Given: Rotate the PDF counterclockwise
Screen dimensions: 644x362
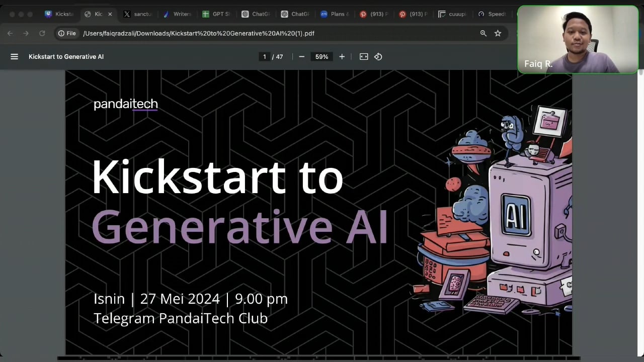Looking at the screenshot, I should pos(378,57).
